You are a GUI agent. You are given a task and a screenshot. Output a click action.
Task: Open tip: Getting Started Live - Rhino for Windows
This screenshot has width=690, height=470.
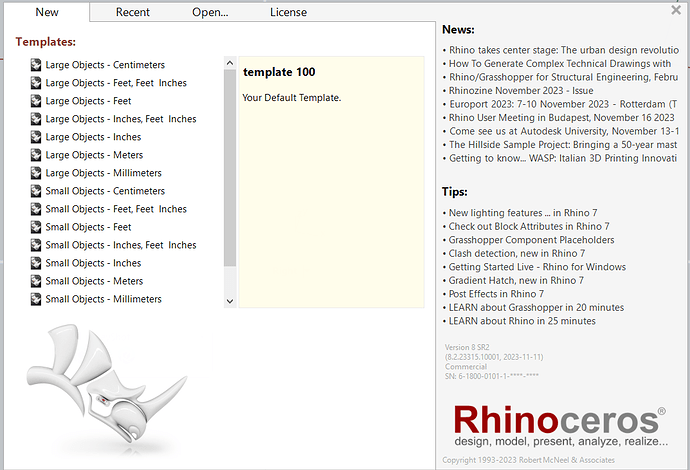[537, 267]
